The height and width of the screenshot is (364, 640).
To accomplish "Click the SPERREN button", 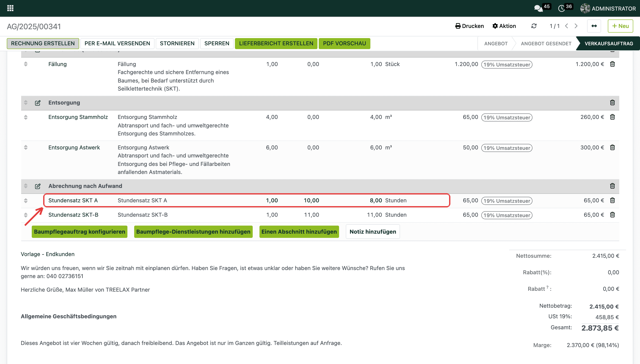I will (217, 44).
